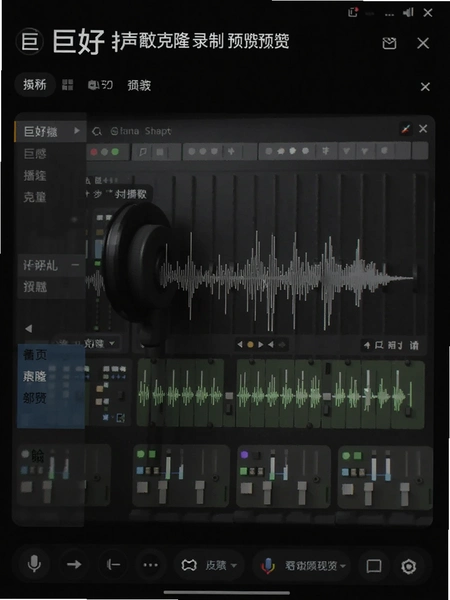Click the envelope mail icon in header
The image size is (450, 600).
click(389, 43)
